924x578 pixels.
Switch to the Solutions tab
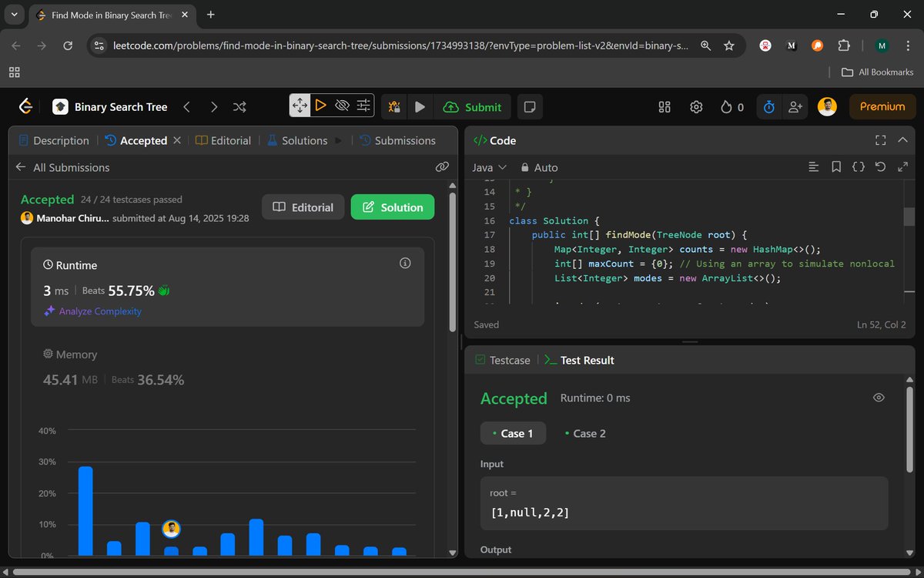coord(297,140)
